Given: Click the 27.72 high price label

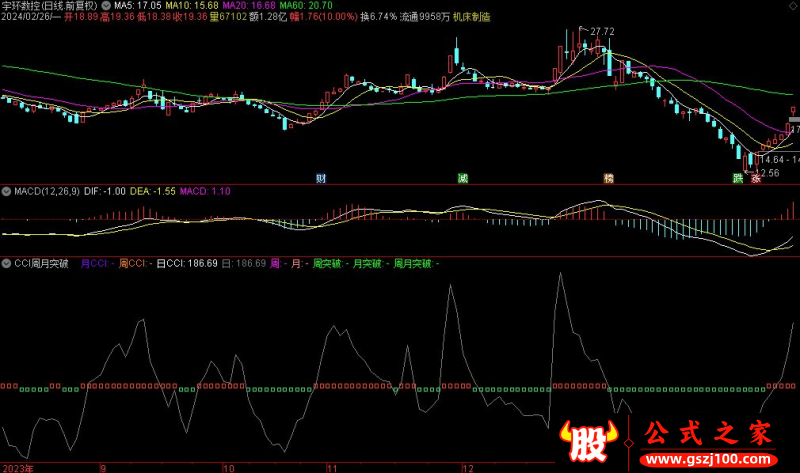Looking at the screenshot, I should click(601, 33).
